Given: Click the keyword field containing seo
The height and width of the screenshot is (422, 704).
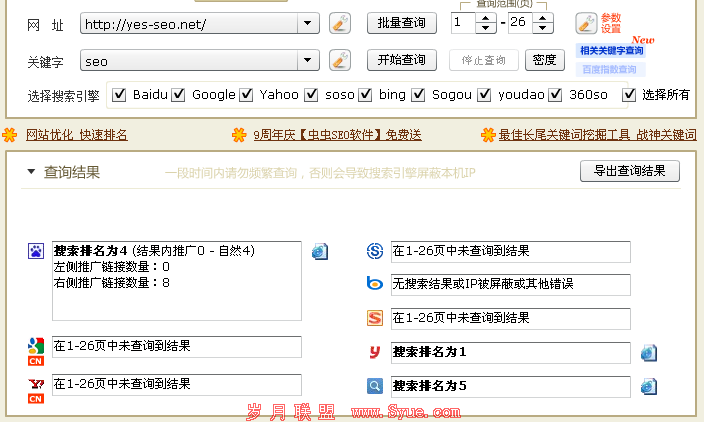Looking at the screenshot, I should pyautogui.click(x=189, y=61).
